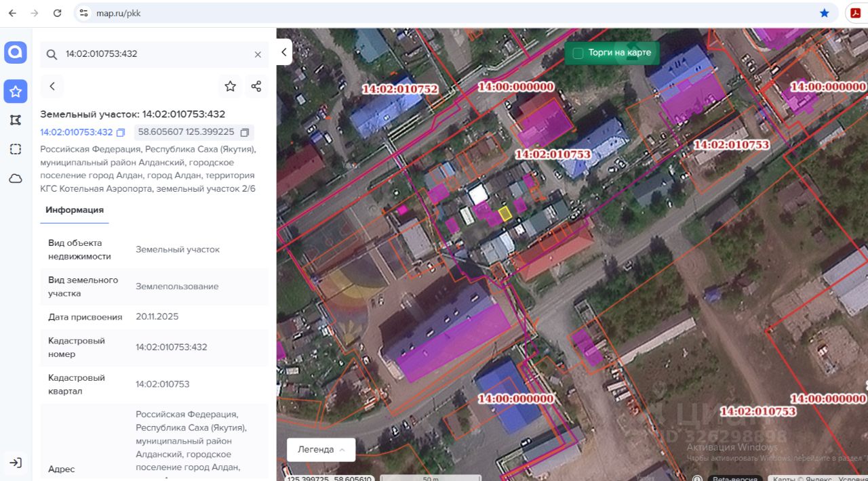Click the Дата присвоения label
This screenshot has height=481, width=868.
[85, 317]
